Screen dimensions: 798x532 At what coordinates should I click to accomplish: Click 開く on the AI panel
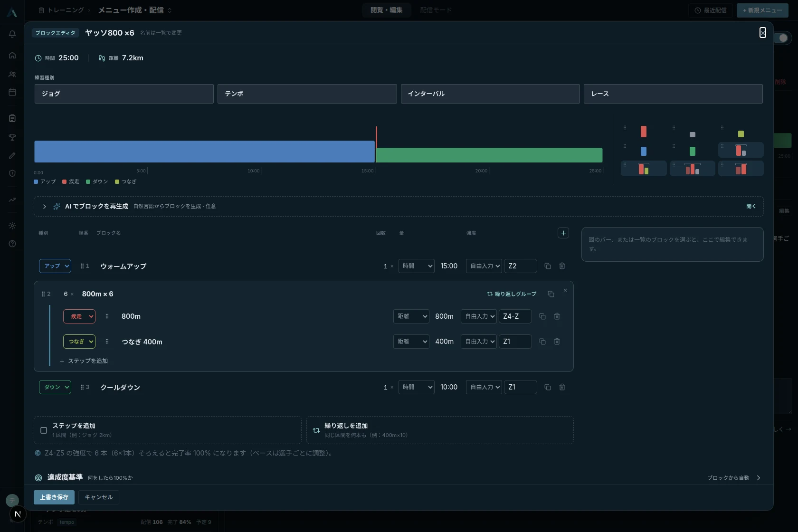click(x=751, y=206)
